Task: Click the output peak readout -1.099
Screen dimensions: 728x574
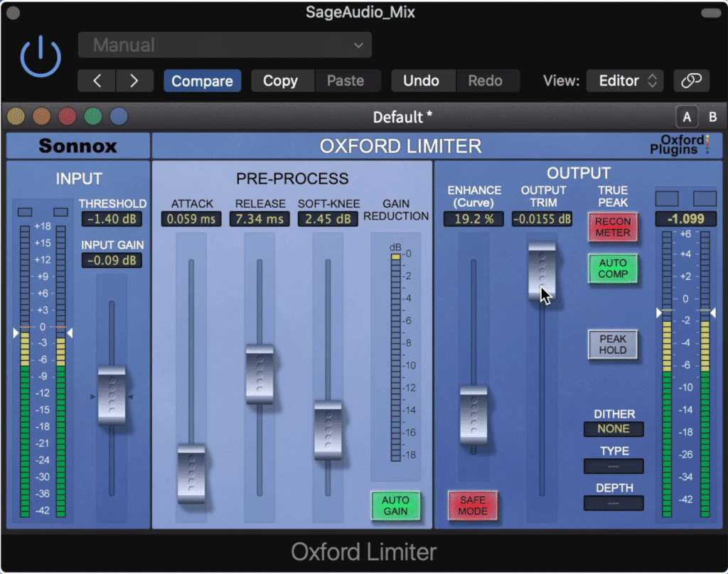Action: click(686, 219)
